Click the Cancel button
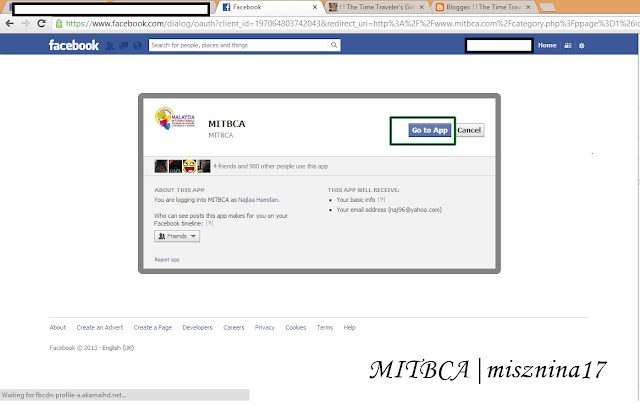Screen dimensions: 640x405 [x=469, y=130]
